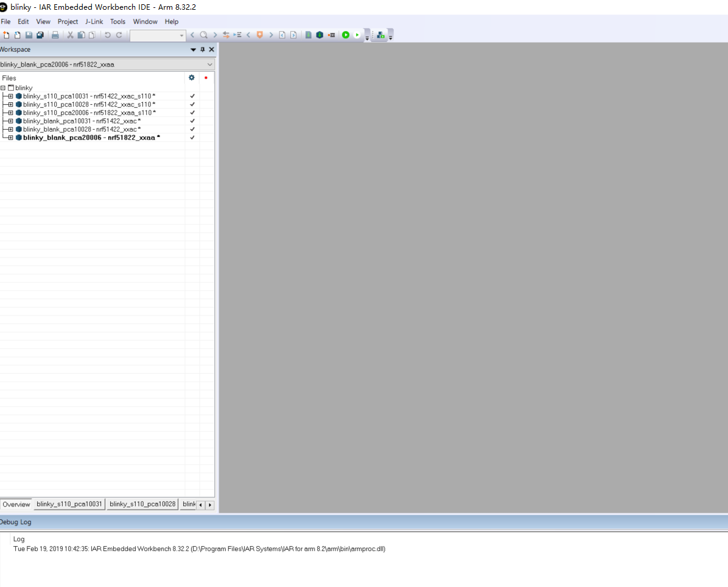The image size is (728, 587).
Task: Click the Make build hexagon icon
Action: coord(320,35)
